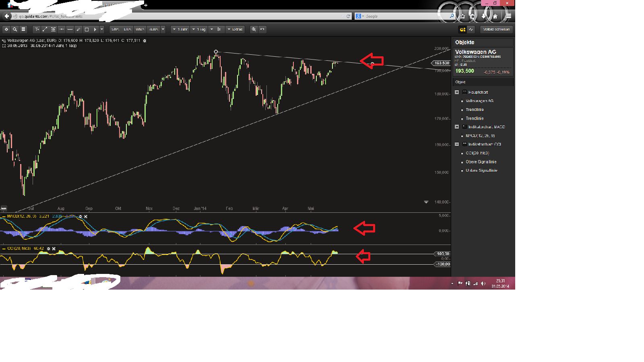Screen dimensions: 644x362
Task: Select the rectangle shape tool
Action: tap(87, 29)
